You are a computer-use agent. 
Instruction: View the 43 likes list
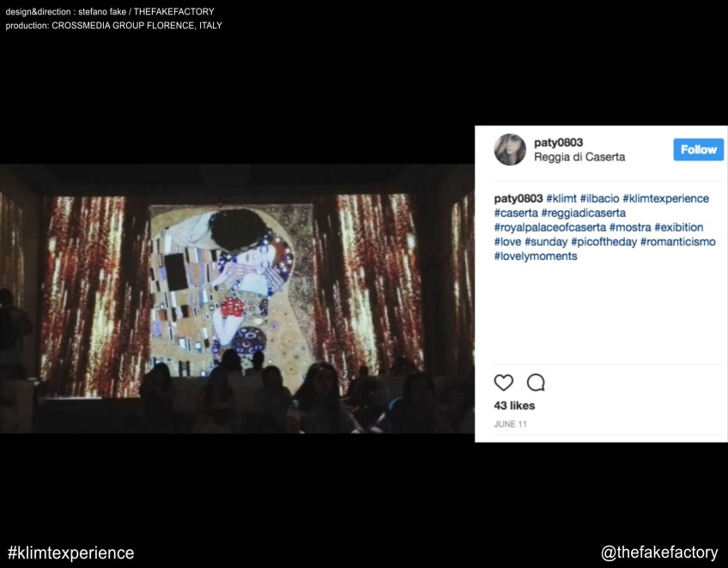(514, 406)
